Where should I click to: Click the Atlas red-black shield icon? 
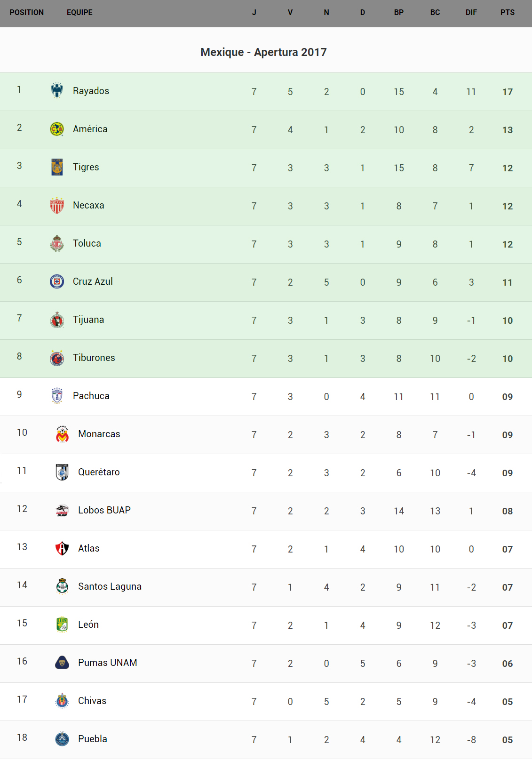62,548
